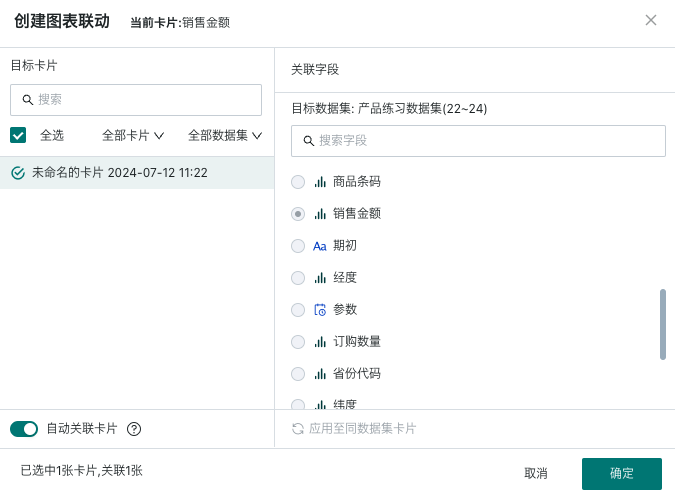Click the 取消 button
This screenshot has width=675, height=498.
(x=536, y=473)
